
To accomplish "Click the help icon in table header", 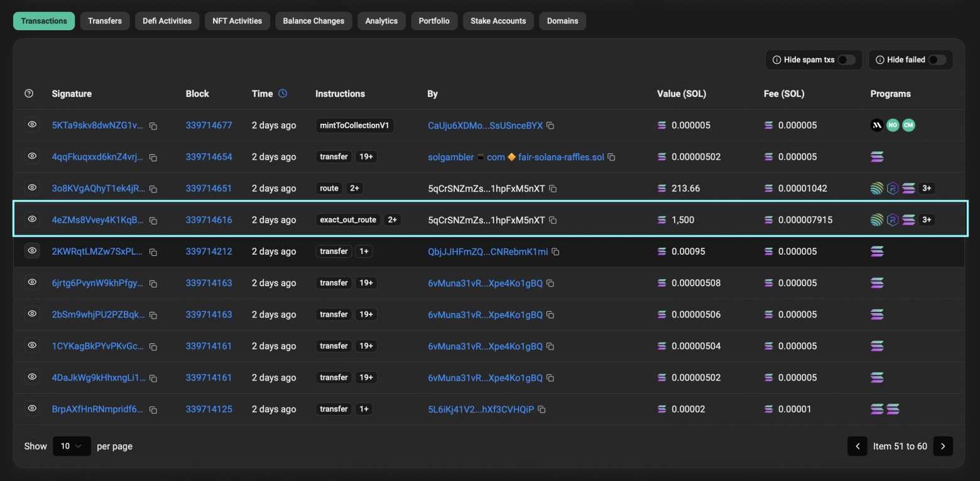I will (29, 94).
